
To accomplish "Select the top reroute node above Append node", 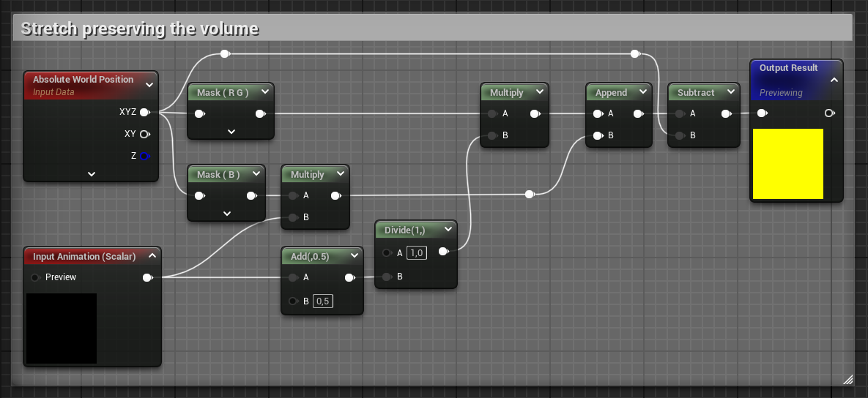I will tap(636, 53).
